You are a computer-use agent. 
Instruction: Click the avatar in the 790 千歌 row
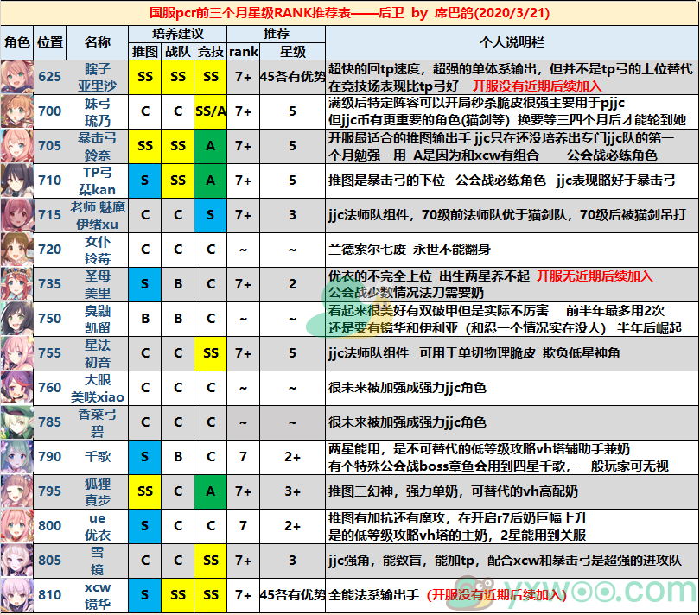pyautogui.click(x=17, y=457)
